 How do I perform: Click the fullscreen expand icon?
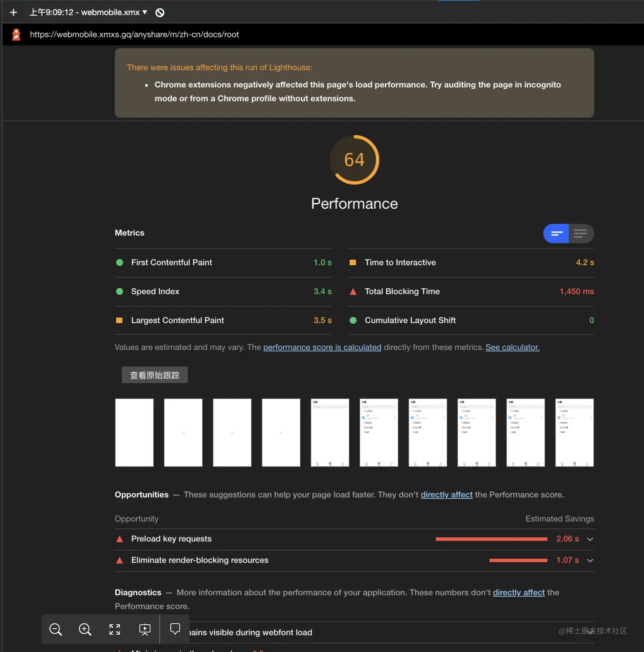(115, 629)
